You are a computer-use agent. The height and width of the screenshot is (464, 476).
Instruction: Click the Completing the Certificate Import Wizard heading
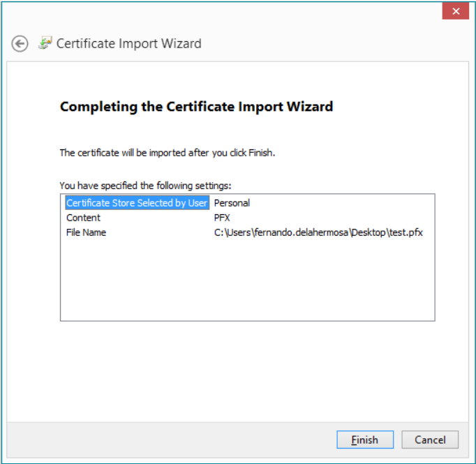point(196,107)
